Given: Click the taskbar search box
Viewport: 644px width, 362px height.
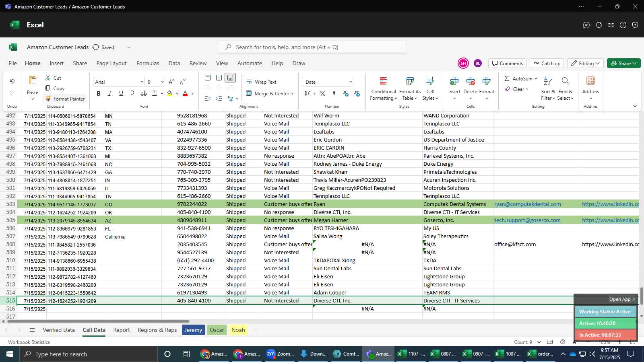Looking at the screenshot, I should 89,354.
